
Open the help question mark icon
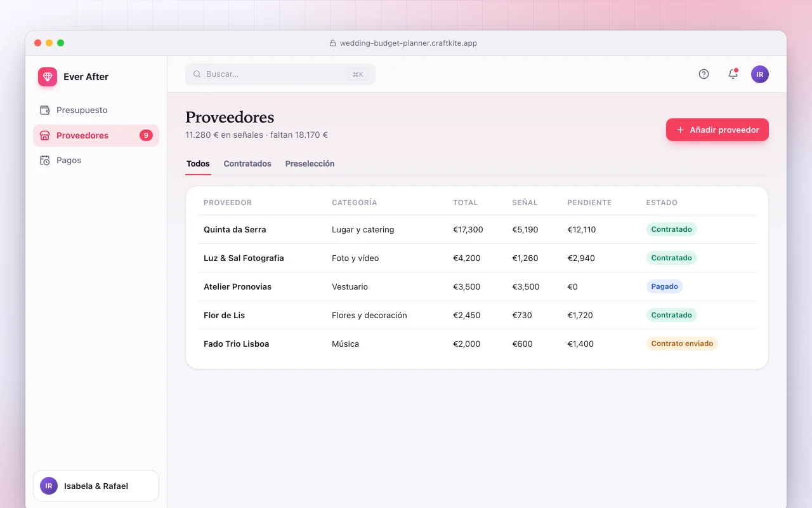pyautogui.click(x=704, y=74)
